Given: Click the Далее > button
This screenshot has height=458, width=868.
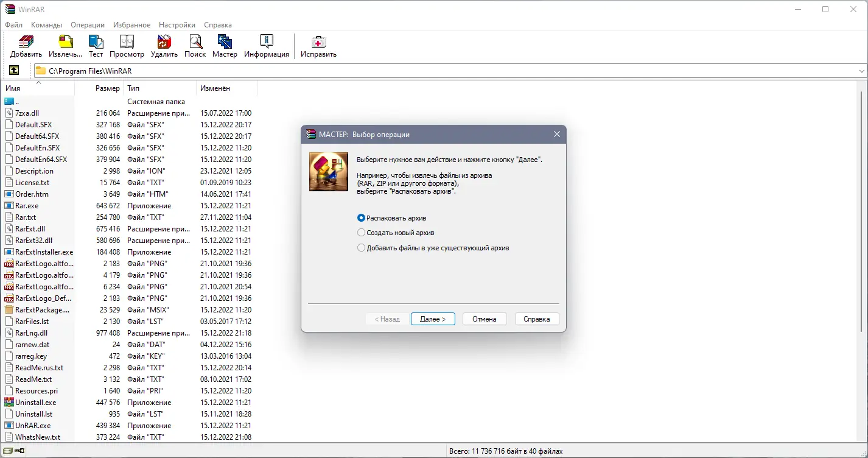Looking at the screenshot, I should click(x=433, y=319).
